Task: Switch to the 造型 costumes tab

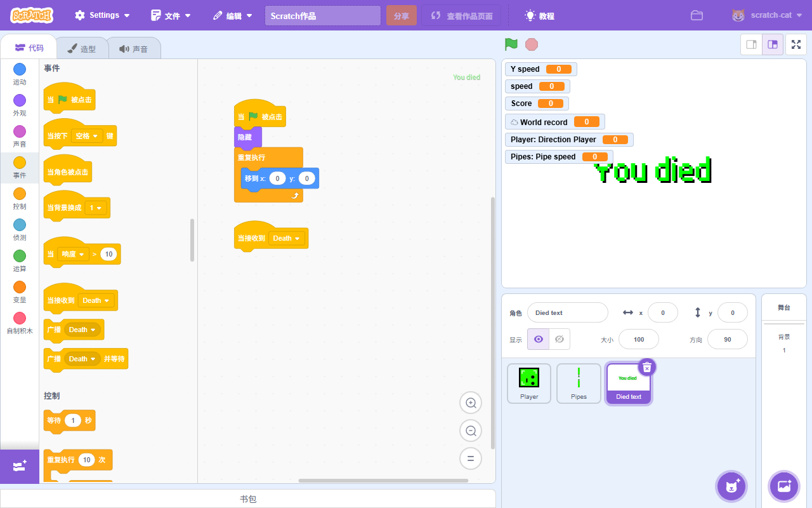Action: pyautogui.click(x=81, y=49)
